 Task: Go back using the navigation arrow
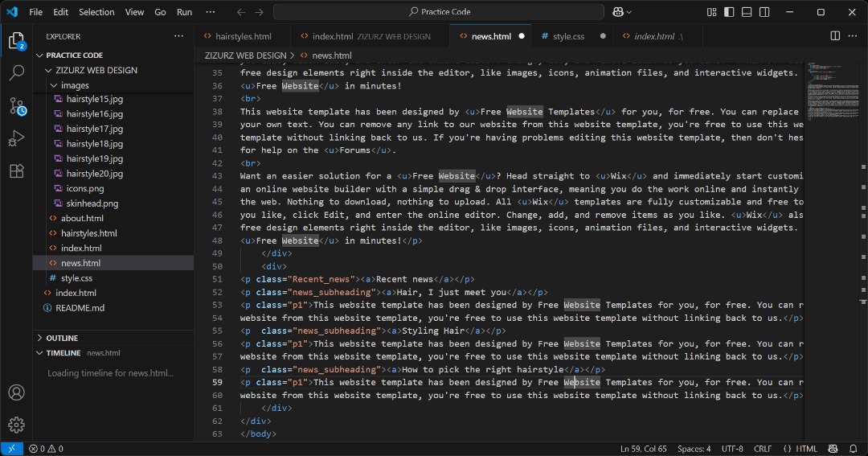click(241, 11)
